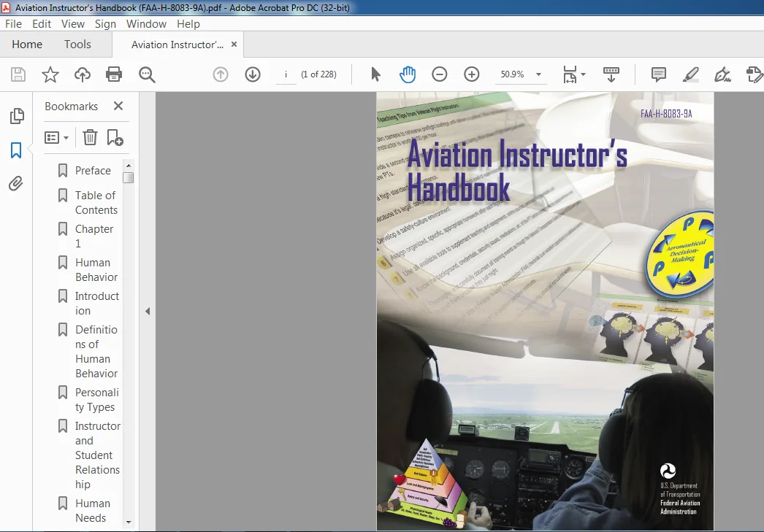Open zoom percentage dropdown arrow

coord(538,74)
